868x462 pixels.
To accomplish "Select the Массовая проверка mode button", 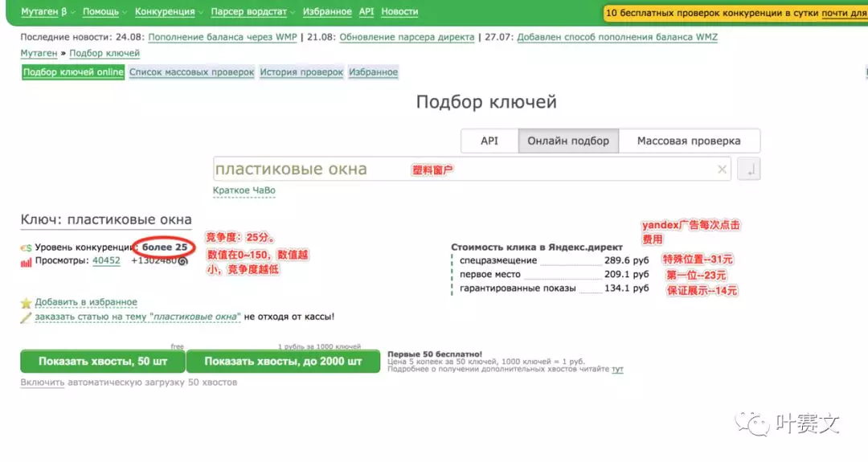I will click(x=689, y=141).
